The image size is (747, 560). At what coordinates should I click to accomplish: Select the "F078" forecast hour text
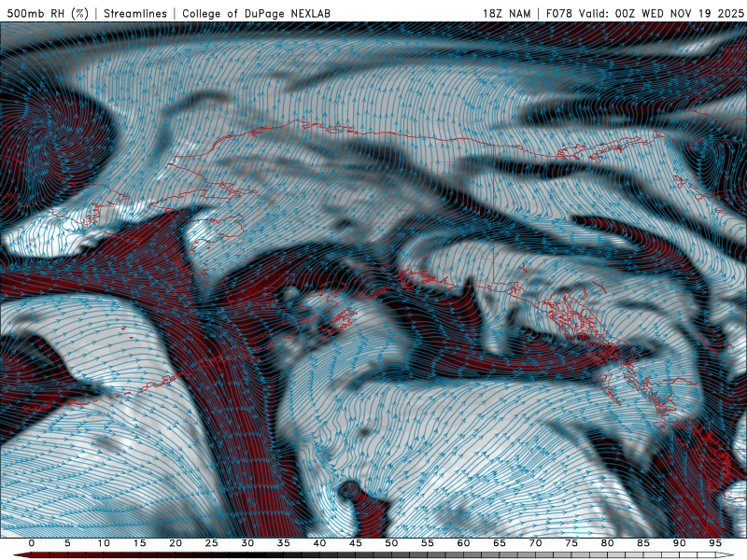click(558, 13)
